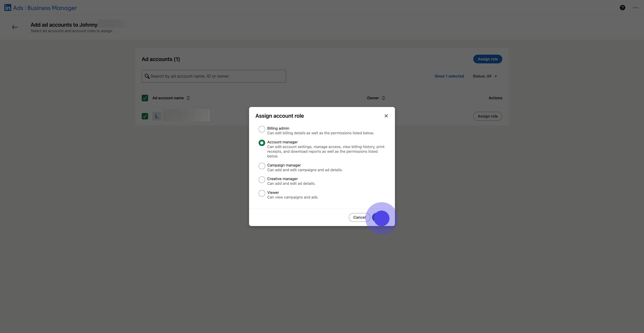Click the search magnifier icon
Image resolution: width=644 pixels, height=333 pixels.
click(147, 76)
